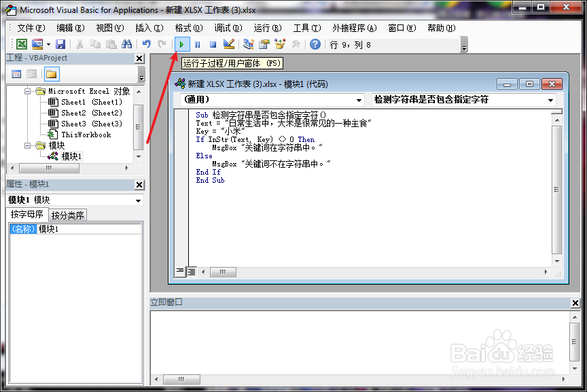Click code window vertical scrollbar down arrow

click(557, 262)
